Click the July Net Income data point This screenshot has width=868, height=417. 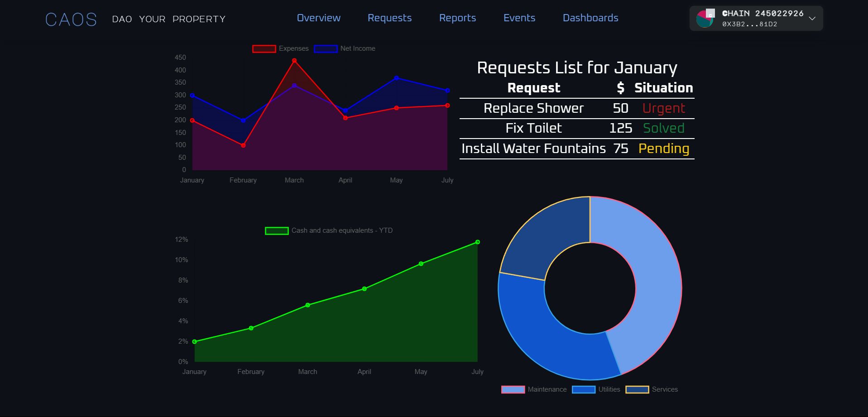coord(447,91)
